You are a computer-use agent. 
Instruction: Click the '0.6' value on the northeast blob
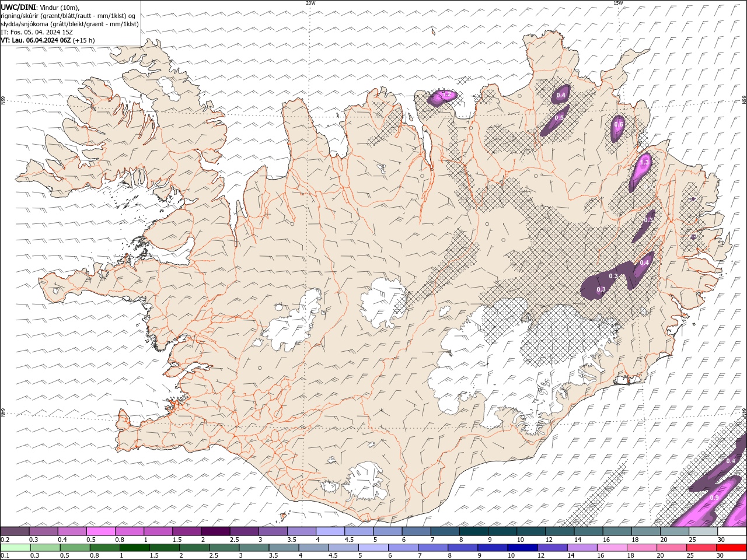[x=619, y=124]
